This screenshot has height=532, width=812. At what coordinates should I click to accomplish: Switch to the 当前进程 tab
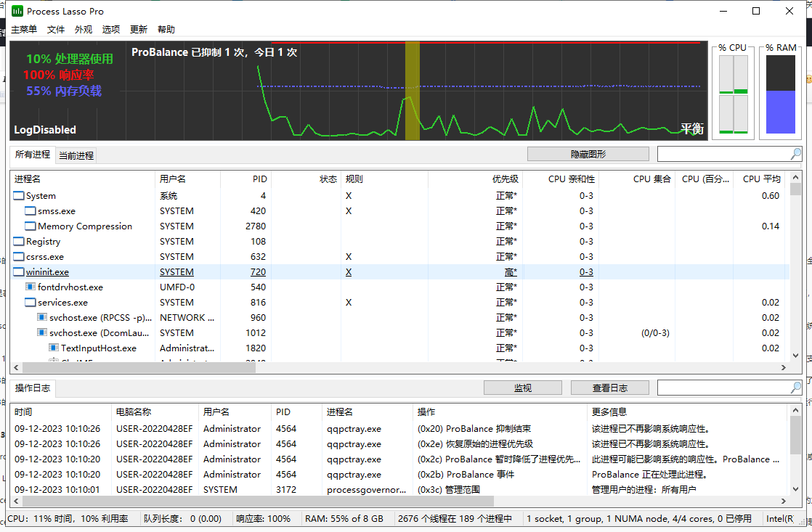tap(76, 155)
